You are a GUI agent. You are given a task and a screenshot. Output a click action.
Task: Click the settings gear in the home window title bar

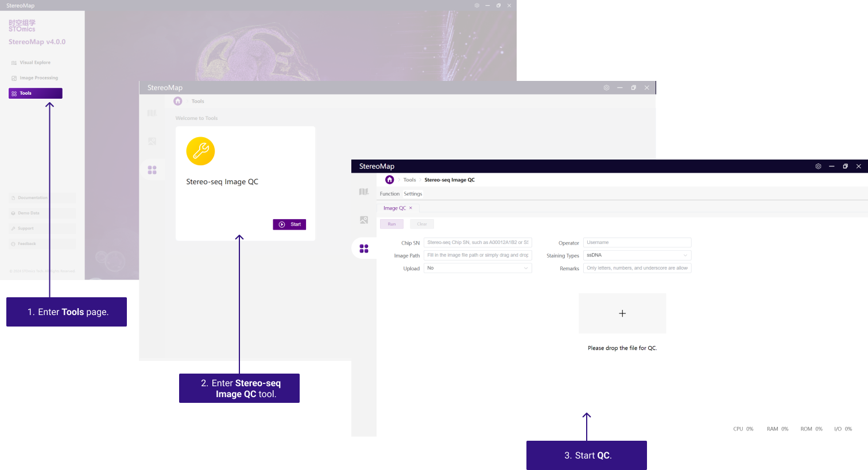click(476, 6)
